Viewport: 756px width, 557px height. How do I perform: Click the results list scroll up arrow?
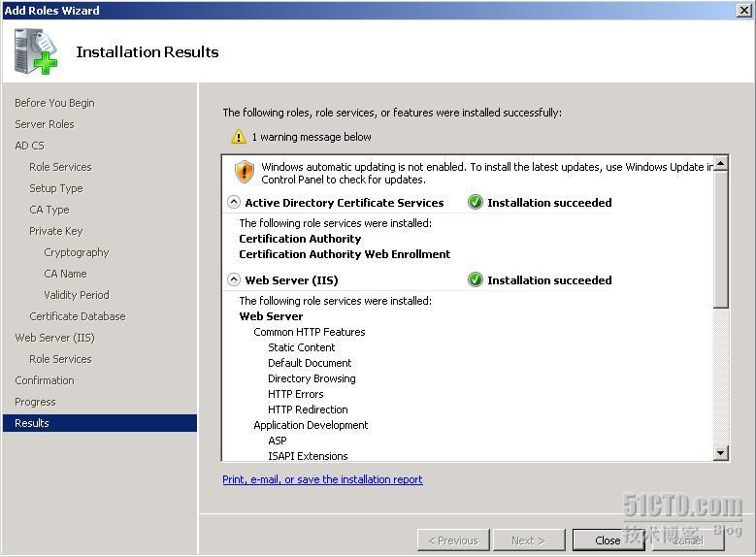coord(721,164)
